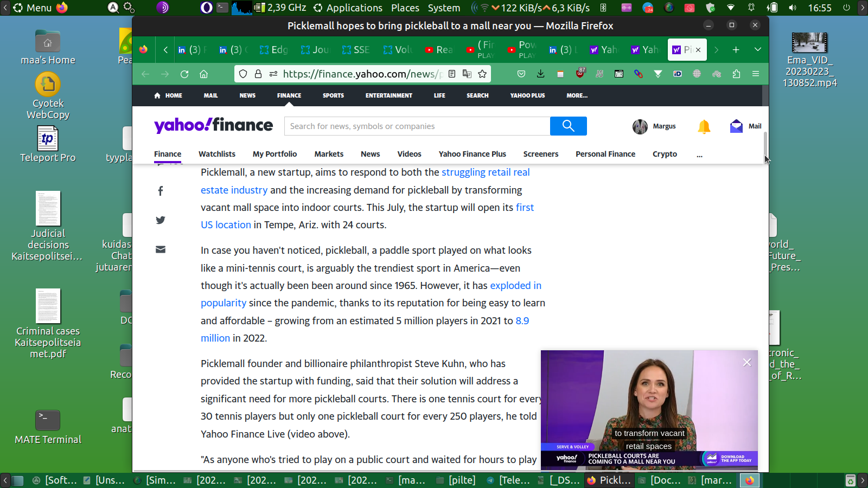Open My Portfolio navigation item
This screenshot has width=868, height=488.
[x=275, y=154]
